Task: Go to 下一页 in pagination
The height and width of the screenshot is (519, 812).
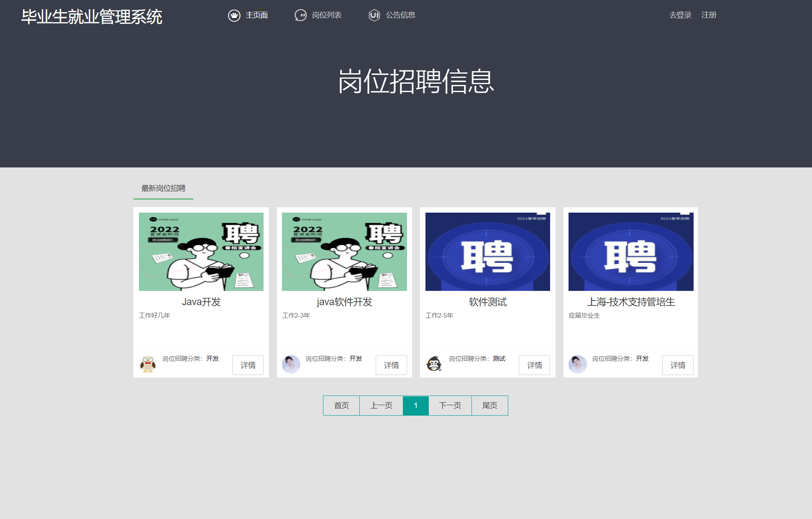Action: click(x=450, y=405)
